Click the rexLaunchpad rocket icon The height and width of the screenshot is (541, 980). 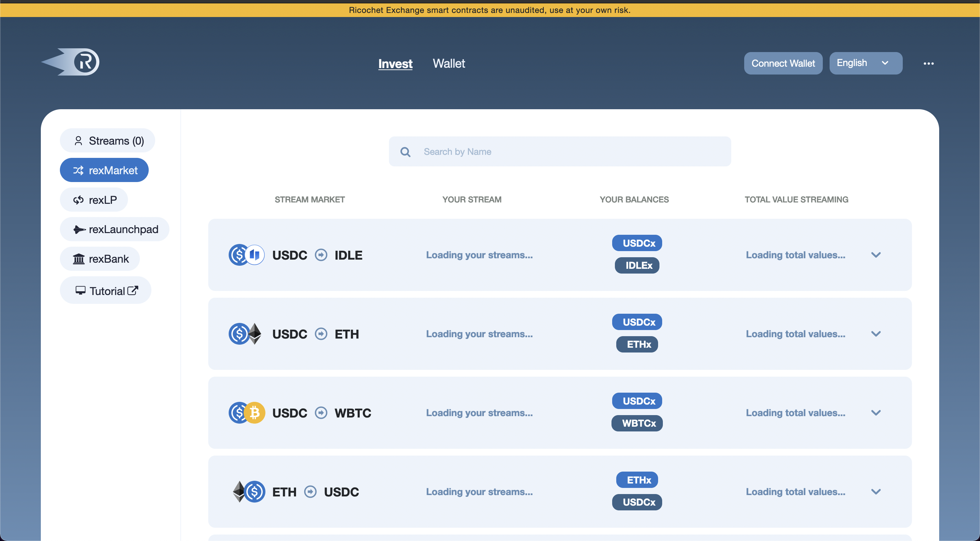pyautogui.click(x=80, y=229)
